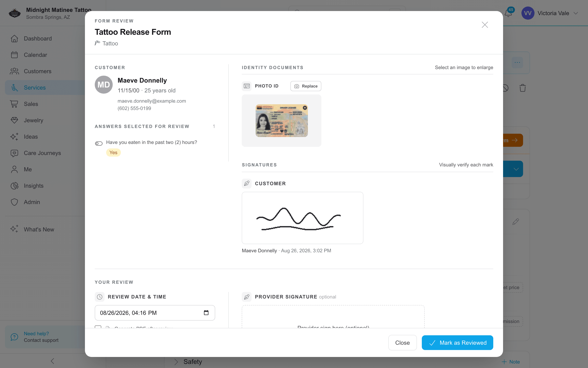Viewport: 588px width, 368px height.
Task: Close the Form Review modal with the X
Action: tap(485, 25)
